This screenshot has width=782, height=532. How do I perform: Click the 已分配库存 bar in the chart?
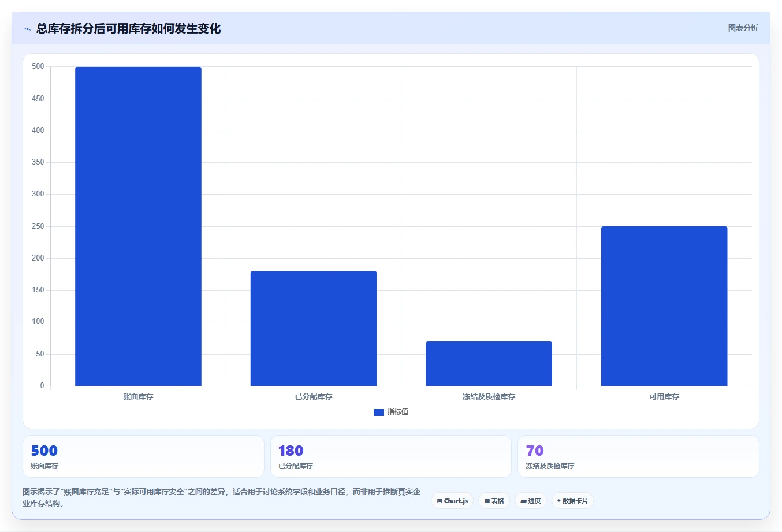(x=314, y=329)
